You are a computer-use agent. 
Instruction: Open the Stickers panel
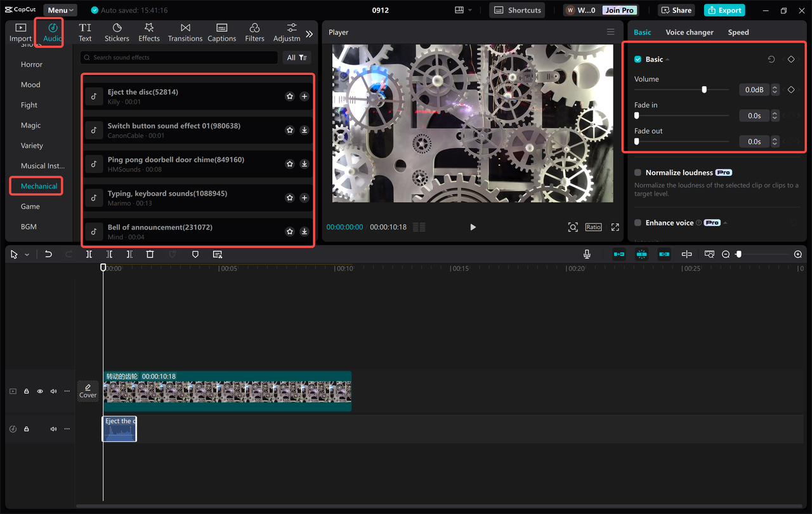point(117,32)
